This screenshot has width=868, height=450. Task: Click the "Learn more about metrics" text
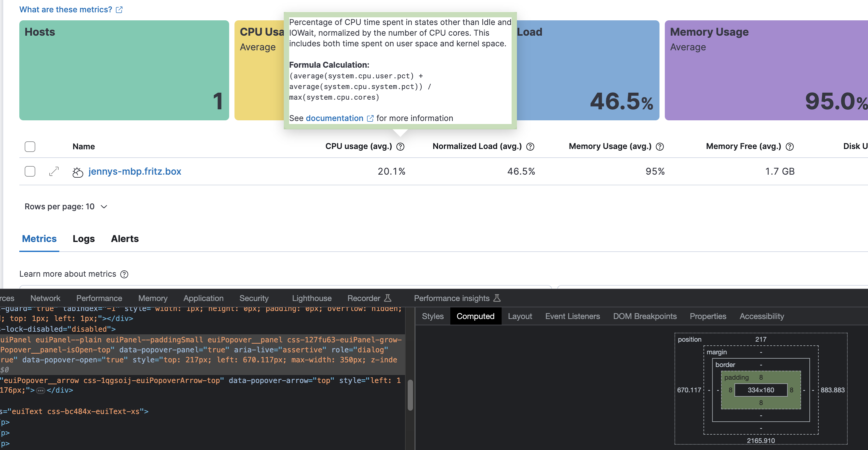68,274
